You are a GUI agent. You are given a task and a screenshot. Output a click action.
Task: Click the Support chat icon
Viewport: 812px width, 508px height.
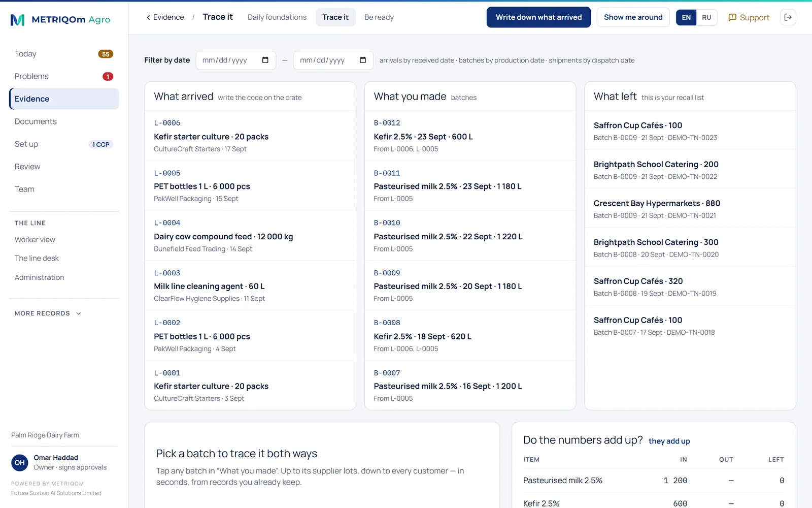tap(732, 17)
